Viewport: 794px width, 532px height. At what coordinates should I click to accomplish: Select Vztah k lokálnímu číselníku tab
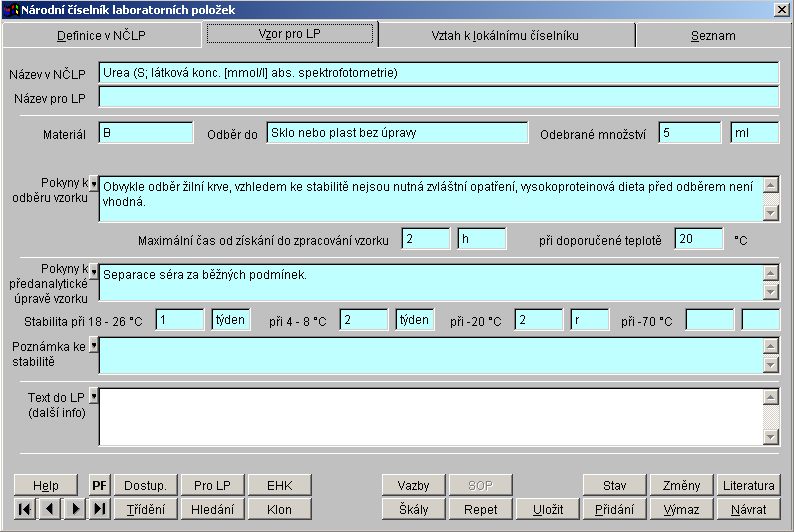(505, 35)
